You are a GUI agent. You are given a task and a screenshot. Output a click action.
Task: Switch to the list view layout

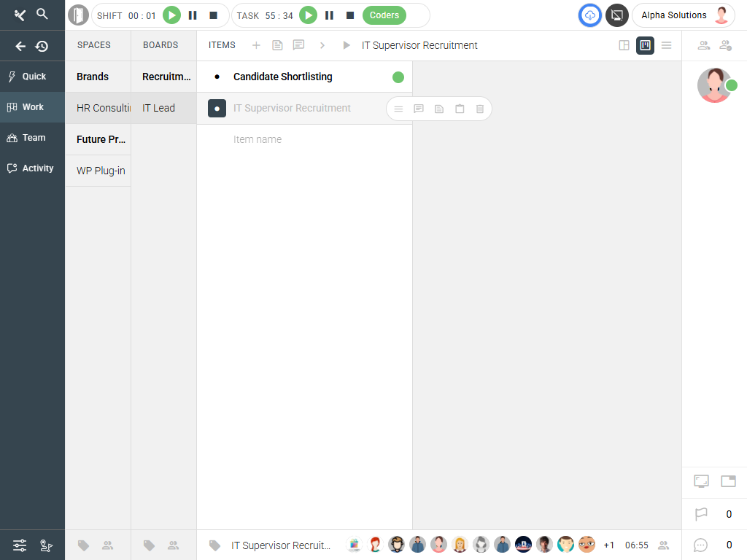(666, 45)
